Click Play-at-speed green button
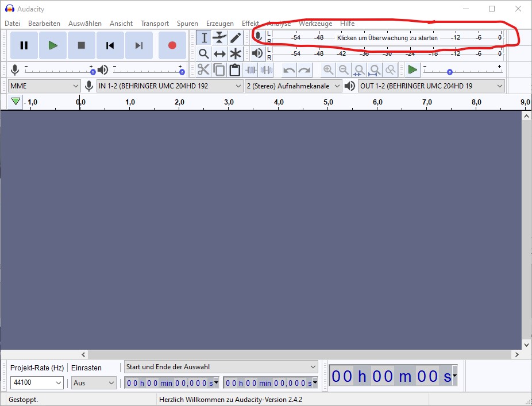532x406 pixels. (x=413, y=70)
